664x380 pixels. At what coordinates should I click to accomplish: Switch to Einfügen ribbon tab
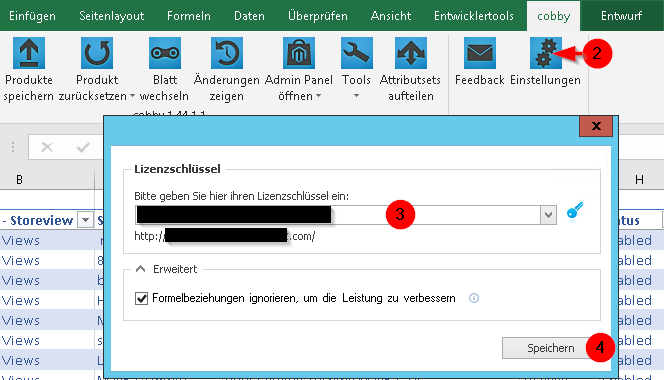(x=32, y=16)
